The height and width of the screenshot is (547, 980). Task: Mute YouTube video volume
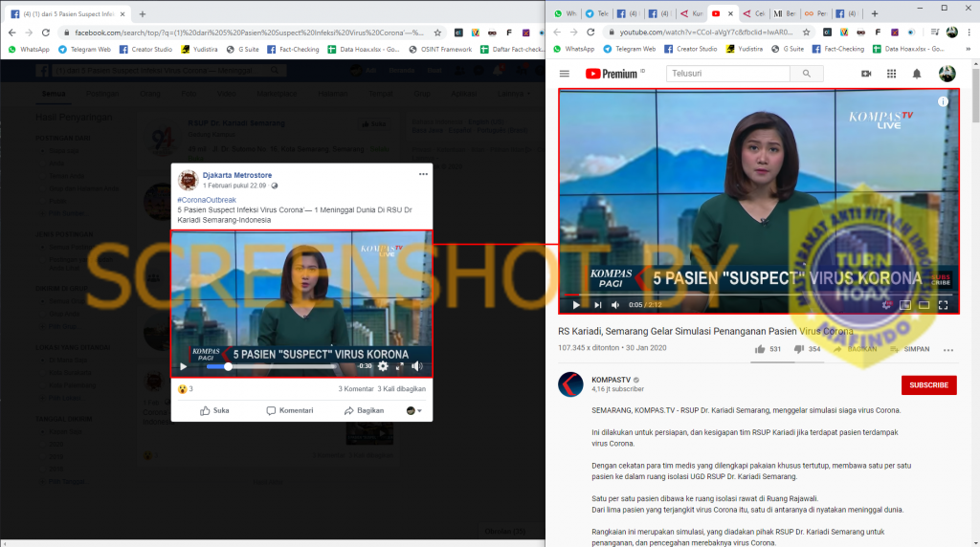[615, 305]
